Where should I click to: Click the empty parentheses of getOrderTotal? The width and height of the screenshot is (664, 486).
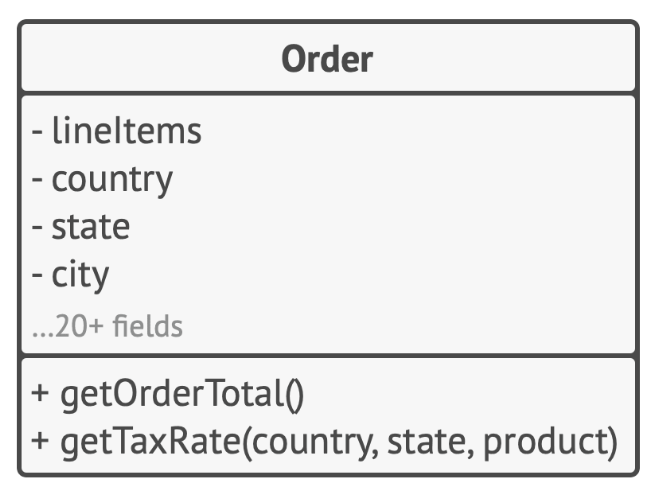click(x=295, y=395)
